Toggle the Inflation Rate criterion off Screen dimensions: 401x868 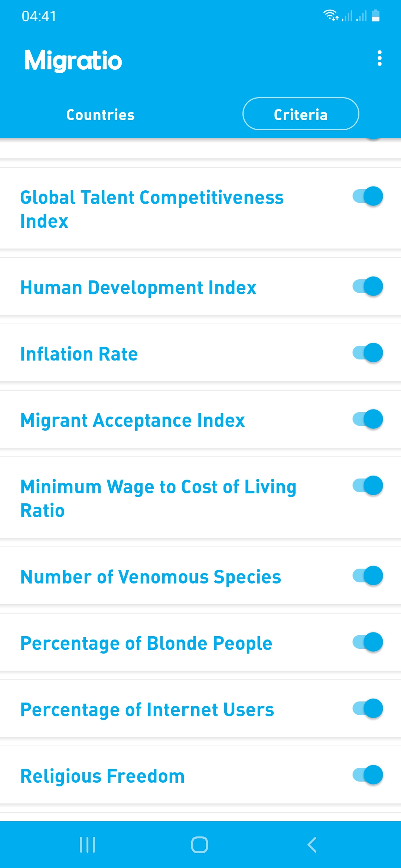(368, 353)
